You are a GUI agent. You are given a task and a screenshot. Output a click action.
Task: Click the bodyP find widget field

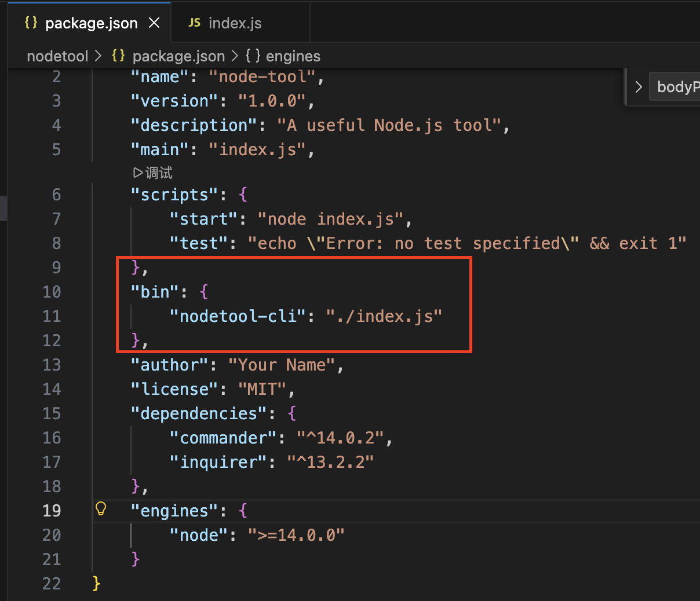coord(677,87)
